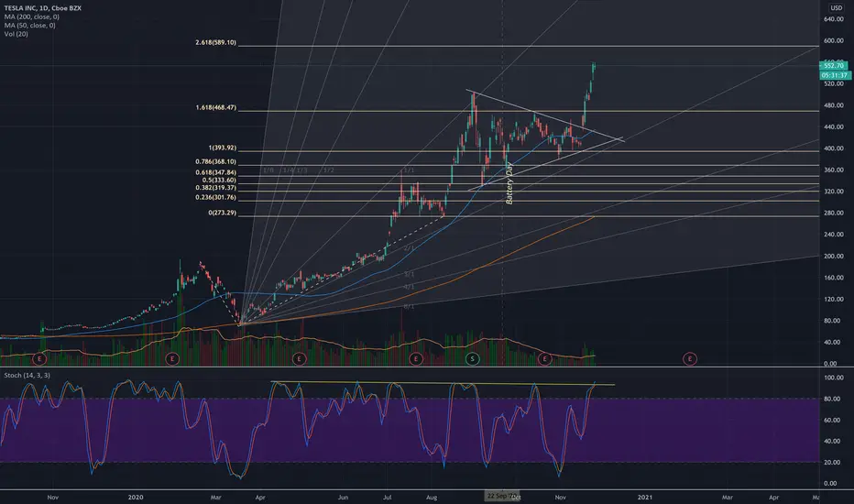Viewport: 854px width, 504px height.
Task: Click the 1(393.92) Fibonacci level label
Action: [223, 148]
